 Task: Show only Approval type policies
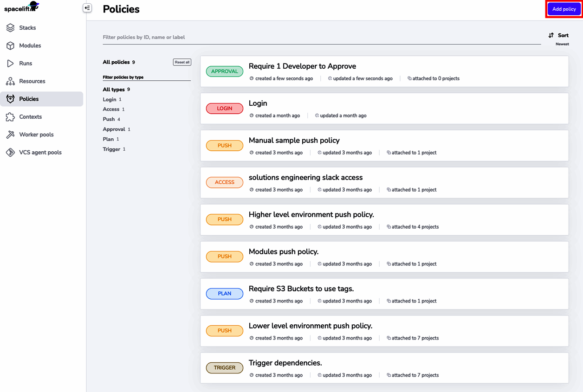click(x=114, y=129)
